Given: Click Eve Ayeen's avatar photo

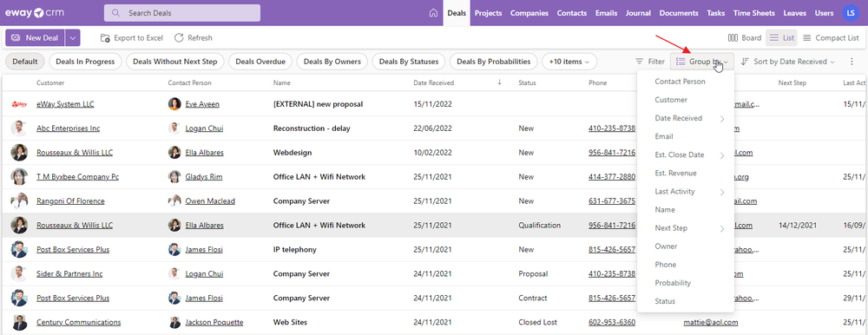Looking at the screenshot, I should tap(174, 104).
